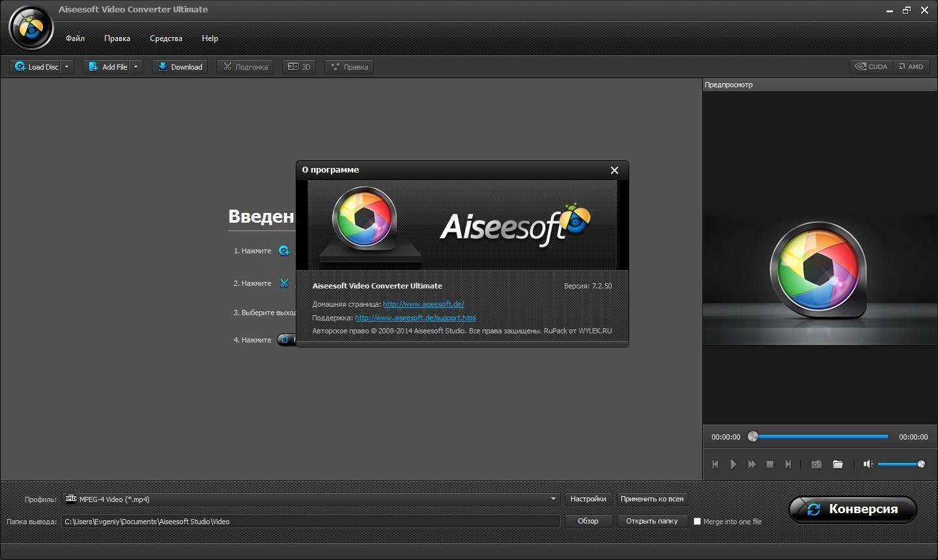Click the Конверсия convert button
This screenshot has width=938, height=560.
[x=853, y=509]
